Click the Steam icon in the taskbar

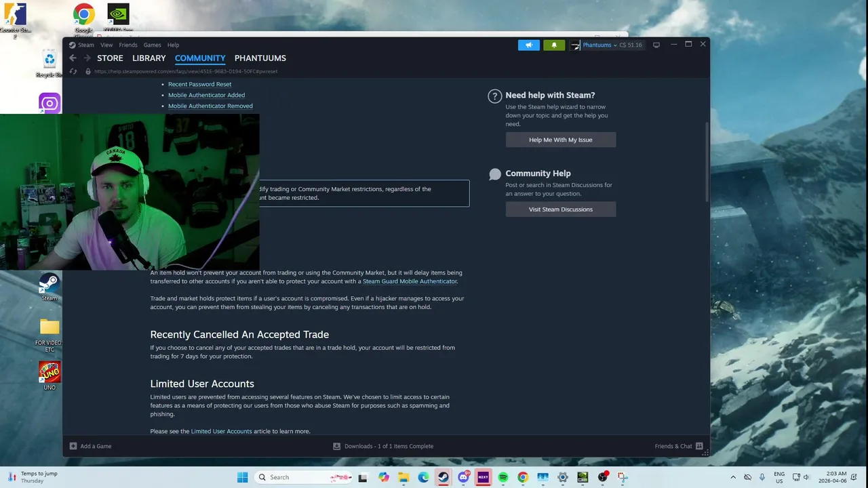coord(443,477)
